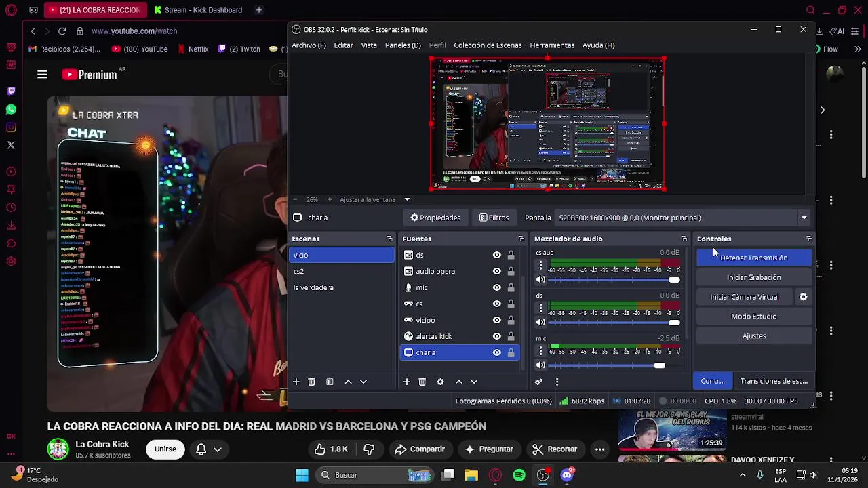This screenshot has width=868, height=488.
Task: Open Editar menu in OBS
Action: click(343, 45)
